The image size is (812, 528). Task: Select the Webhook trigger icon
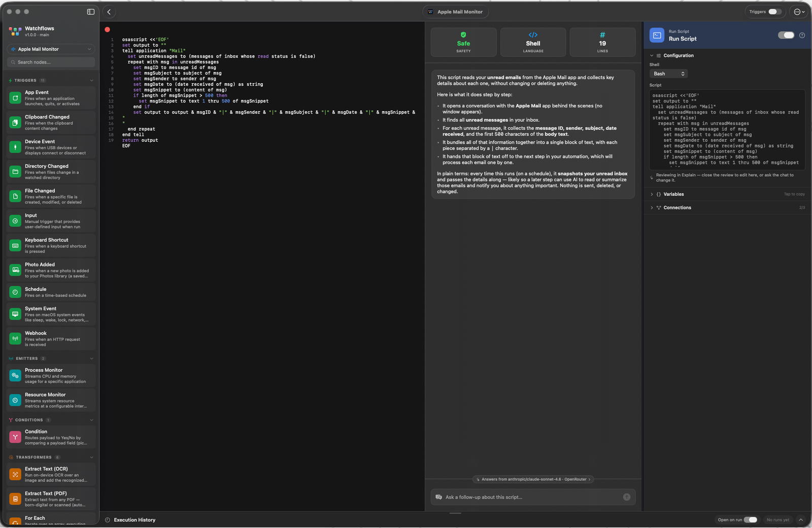(15, 339)
